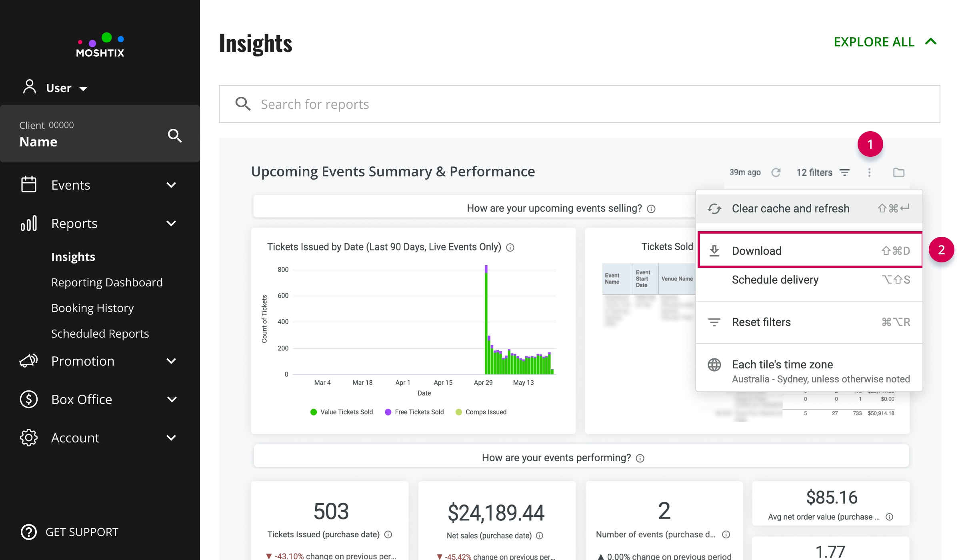960x560 pixels.
Task: Collapse the Reports menu chevron
Action: coord(171,223)
